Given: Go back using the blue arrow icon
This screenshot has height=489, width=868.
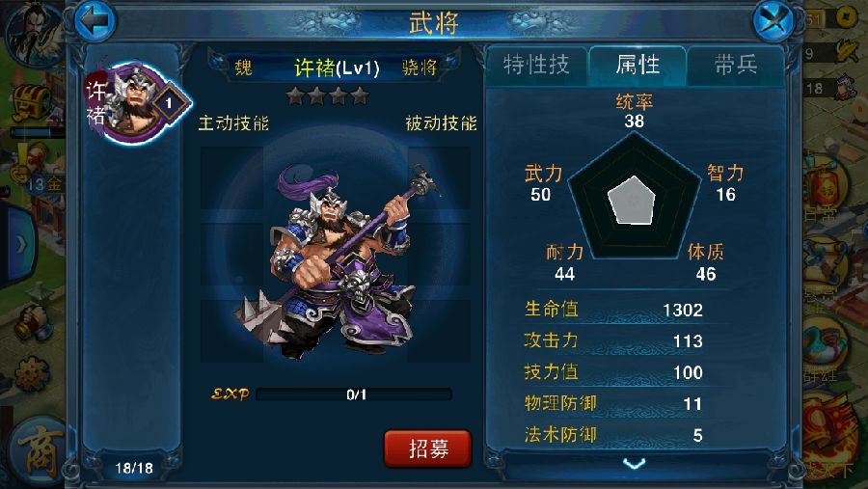Looking at the screenshot, I should [95, 21].
